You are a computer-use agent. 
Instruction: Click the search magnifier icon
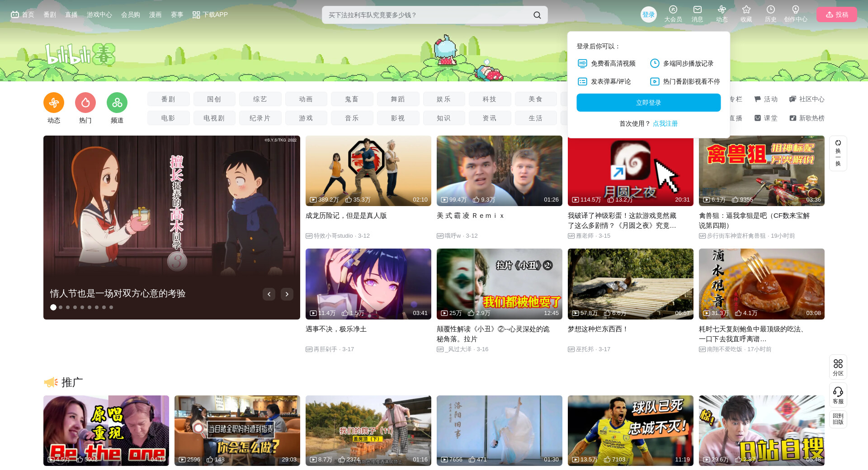tap(537, 15)
